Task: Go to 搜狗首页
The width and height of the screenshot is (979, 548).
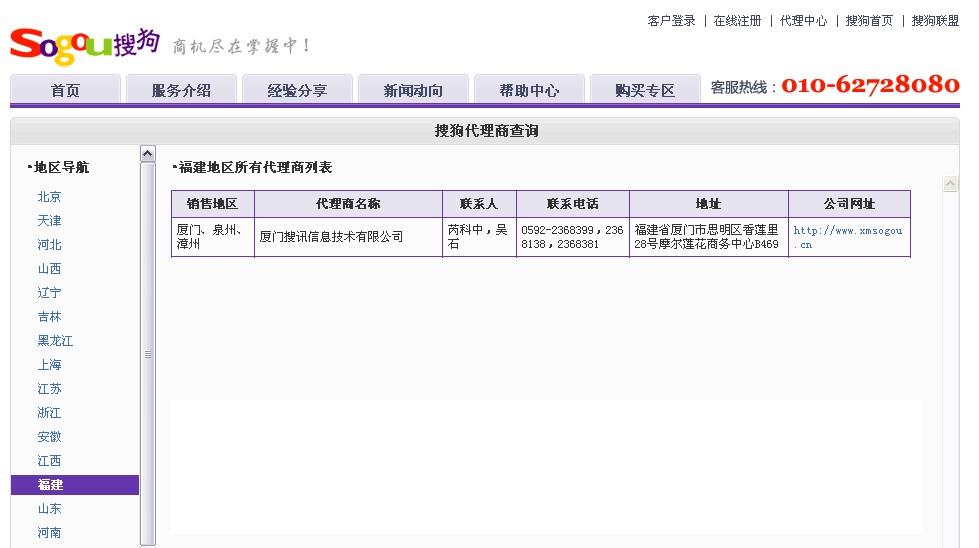Action: [x=869, y=21]
